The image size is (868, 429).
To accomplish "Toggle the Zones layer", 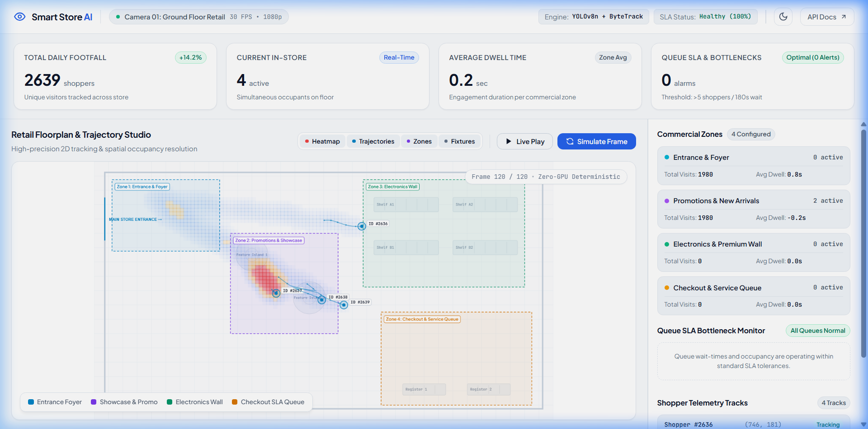I will (419, 141).
